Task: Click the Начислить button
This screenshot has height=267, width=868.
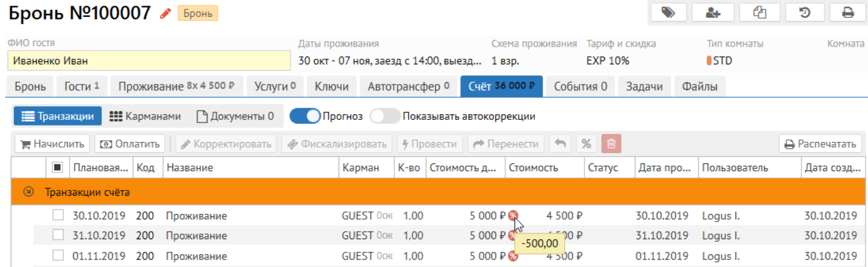Action: pyautogui.click(x=52, y=144)
